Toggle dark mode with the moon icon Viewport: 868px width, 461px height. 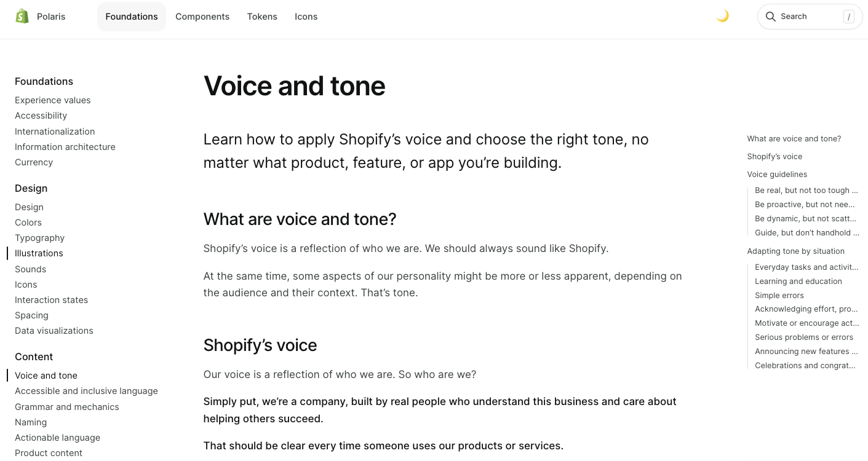point(723,16)
